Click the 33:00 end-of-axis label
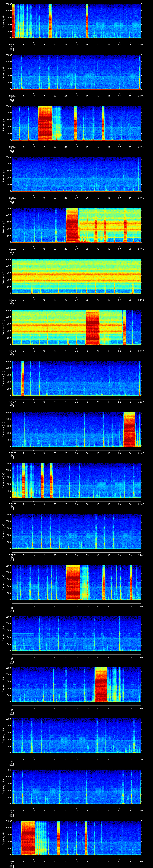 (141, 555)
